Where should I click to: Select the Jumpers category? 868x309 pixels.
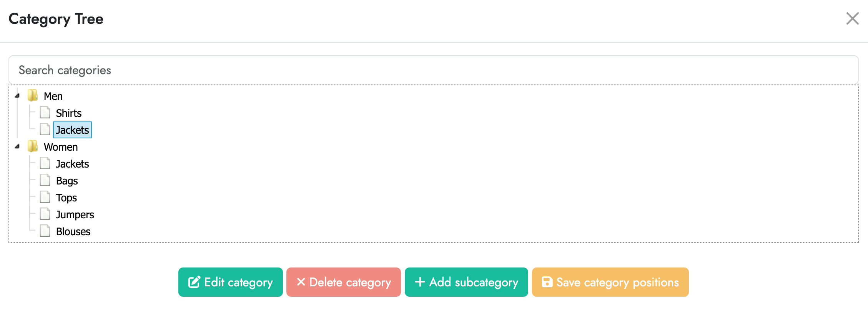75,214
